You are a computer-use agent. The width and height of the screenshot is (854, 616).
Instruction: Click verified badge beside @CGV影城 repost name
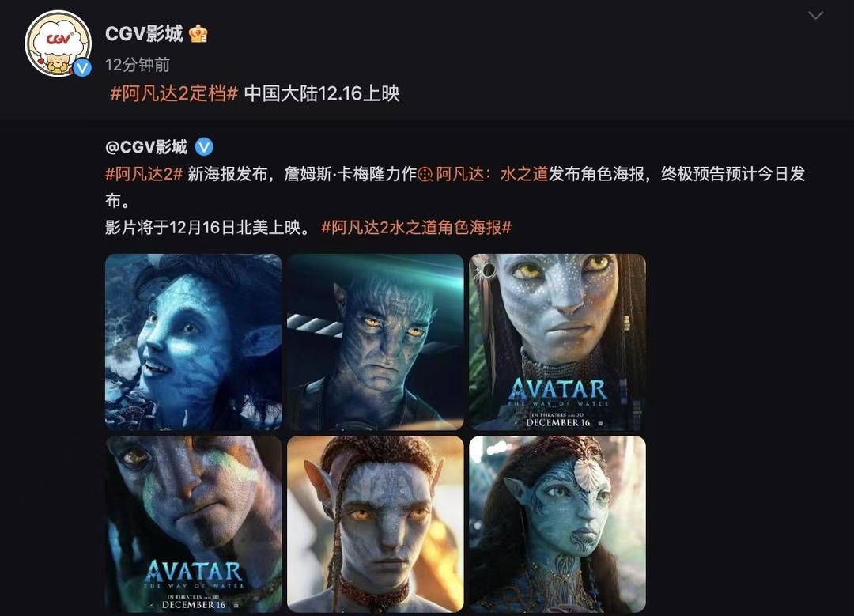(x=204, y=147)
